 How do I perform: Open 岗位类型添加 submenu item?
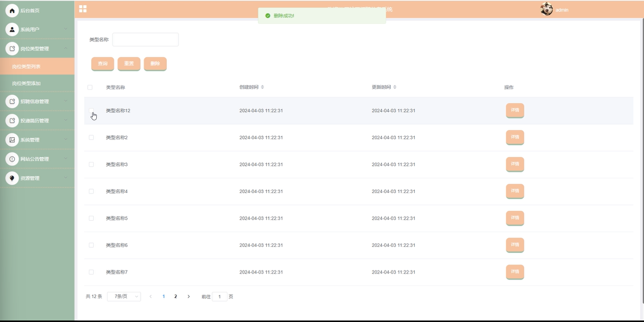[x=37, y=83]
